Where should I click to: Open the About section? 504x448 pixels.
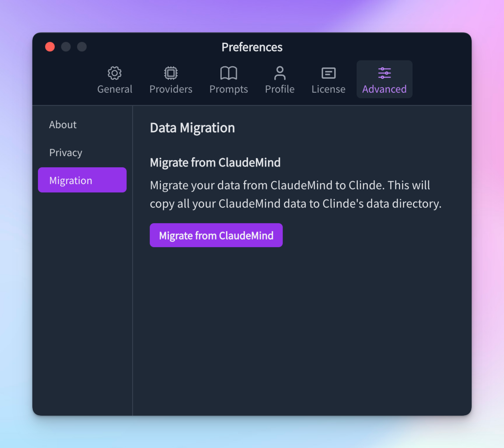[x=63, y=125]
